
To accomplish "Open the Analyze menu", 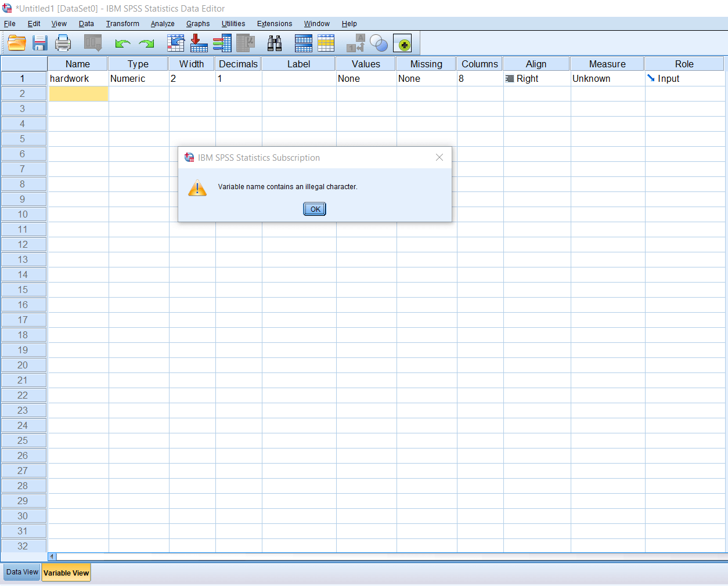I will (163, 24).
